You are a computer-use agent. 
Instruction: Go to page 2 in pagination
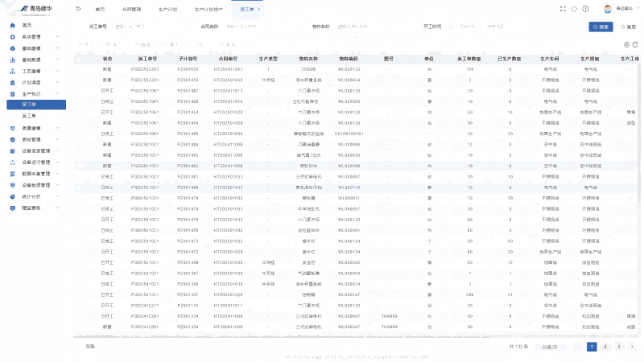[x=605, y=347]
